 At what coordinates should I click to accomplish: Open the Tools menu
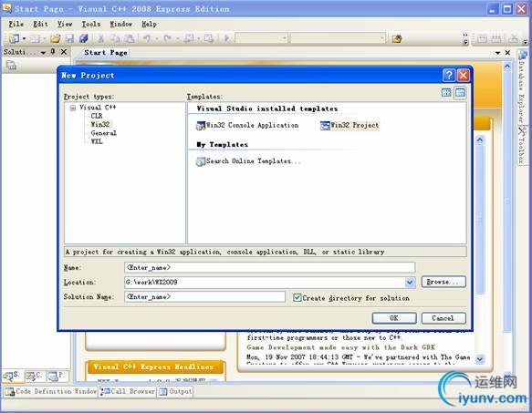[x=91, y=24]
